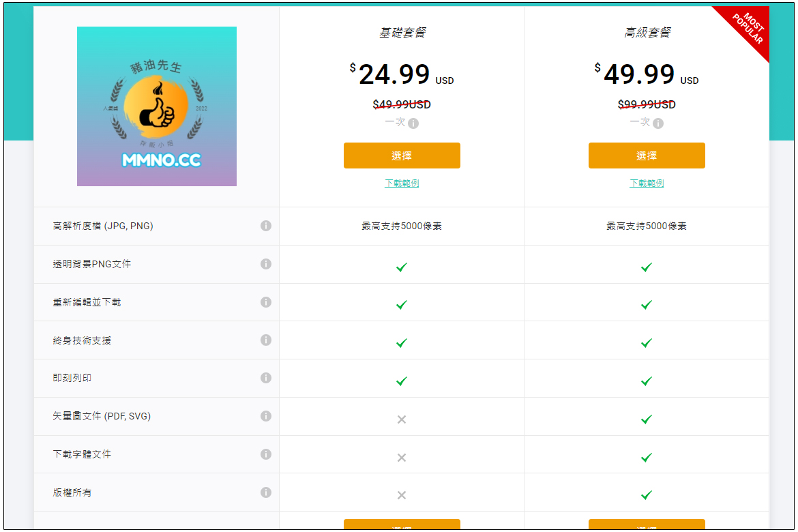Image resolution: width=798 pixels, height=532 pixels.
Task: Click info icon beside 版權所有
Action: click(x=266, y=492)
